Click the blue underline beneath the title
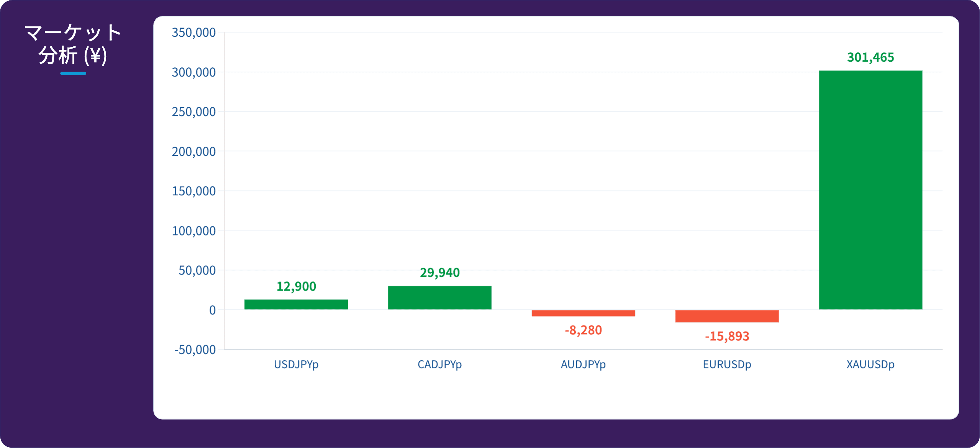The height and width of the screenshot is (448, 980). click(73, 74)
